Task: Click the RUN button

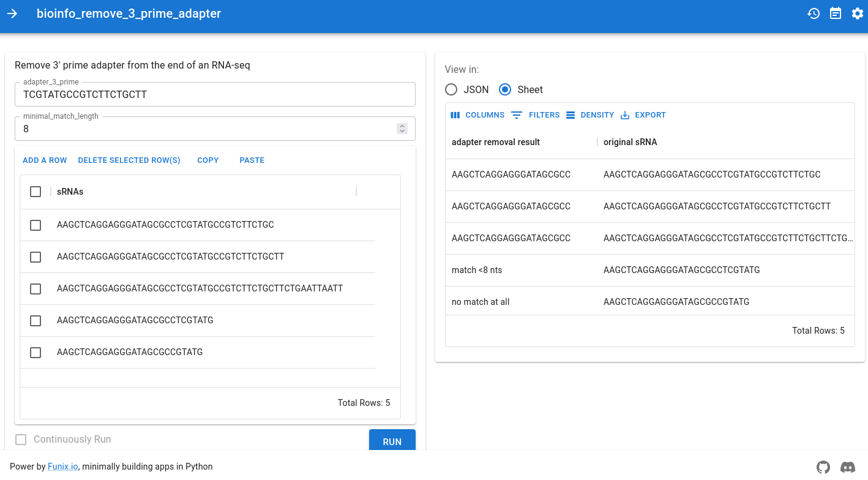Action: coord(392,441)
